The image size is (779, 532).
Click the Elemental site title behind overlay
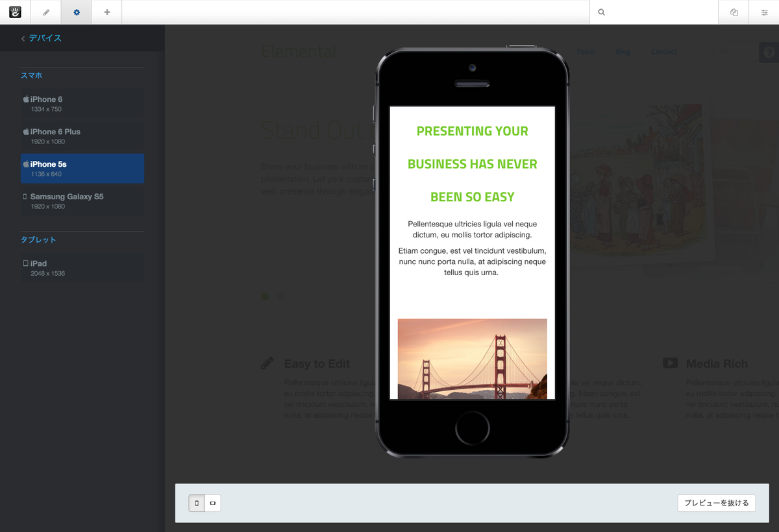click(x=299, y=51)
